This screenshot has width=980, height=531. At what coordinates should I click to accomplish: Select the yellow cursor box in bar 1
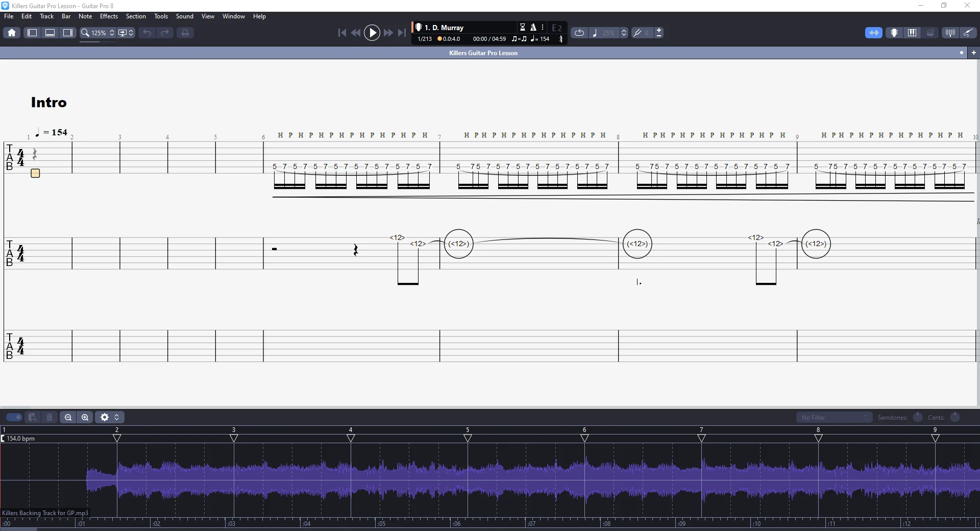pyautogui.click(x=35, y=173)
